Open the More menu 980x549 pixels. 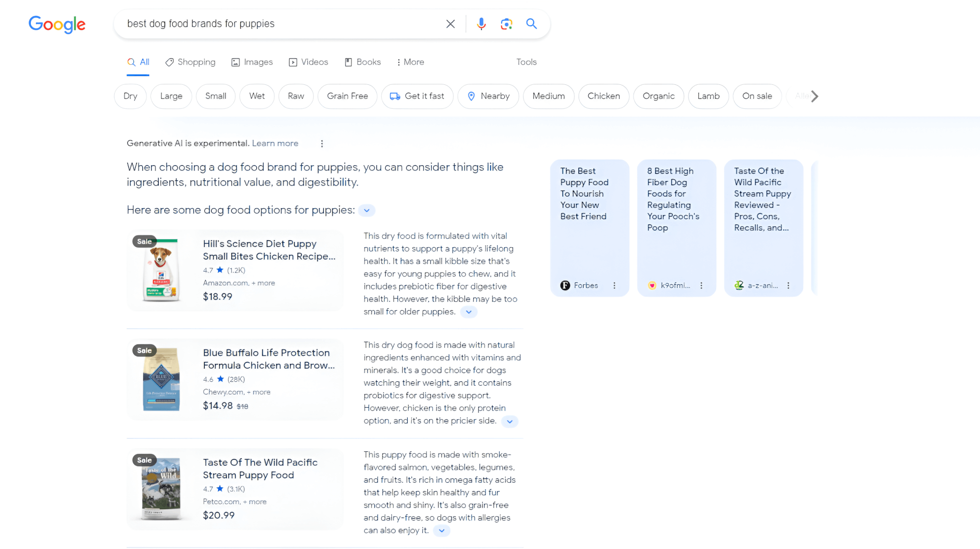[x=410, y=62]
